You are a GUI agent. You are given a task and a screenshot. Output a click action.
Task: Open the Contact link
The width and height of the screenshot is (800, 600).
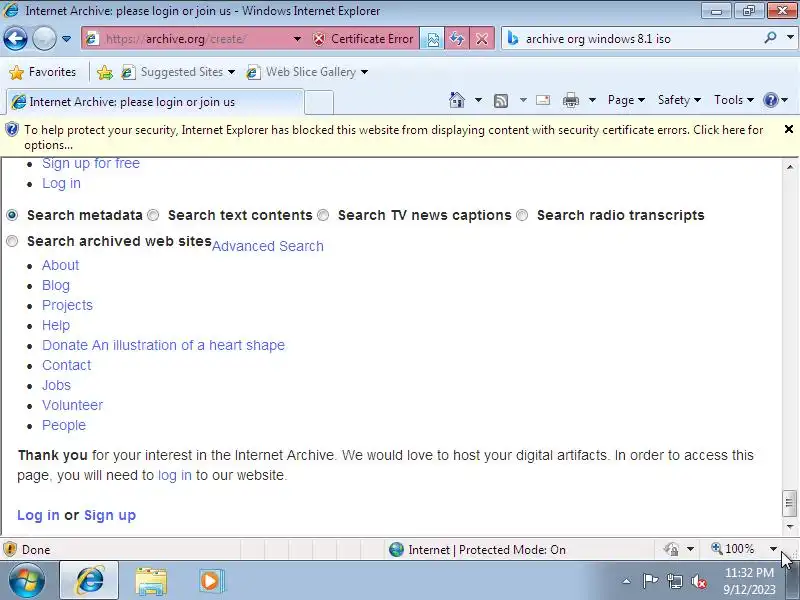(66, 365)
